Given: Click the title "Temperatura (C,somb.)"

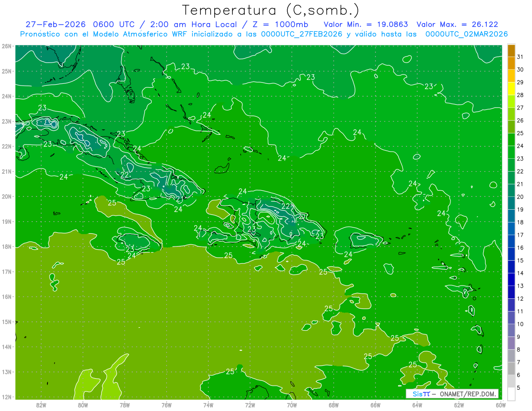Looking at the screenshot, I should pyautogui.click(x=270, y=10).
